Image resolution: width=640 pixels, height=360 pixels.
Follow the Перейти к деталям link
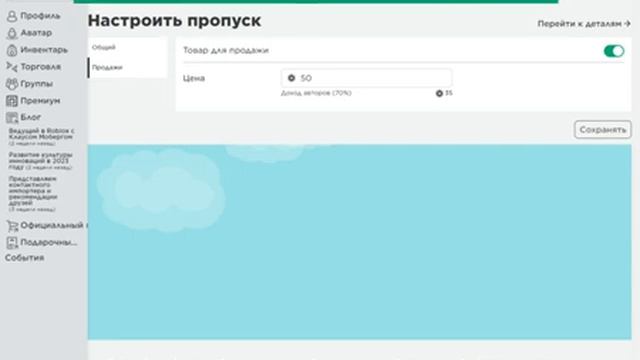584,24
